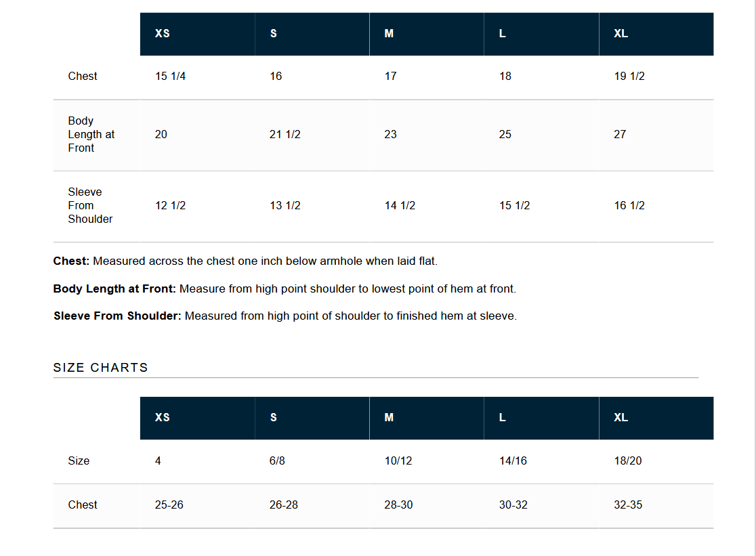Click the 6/8 size value
756x556 pixels.
277,461
